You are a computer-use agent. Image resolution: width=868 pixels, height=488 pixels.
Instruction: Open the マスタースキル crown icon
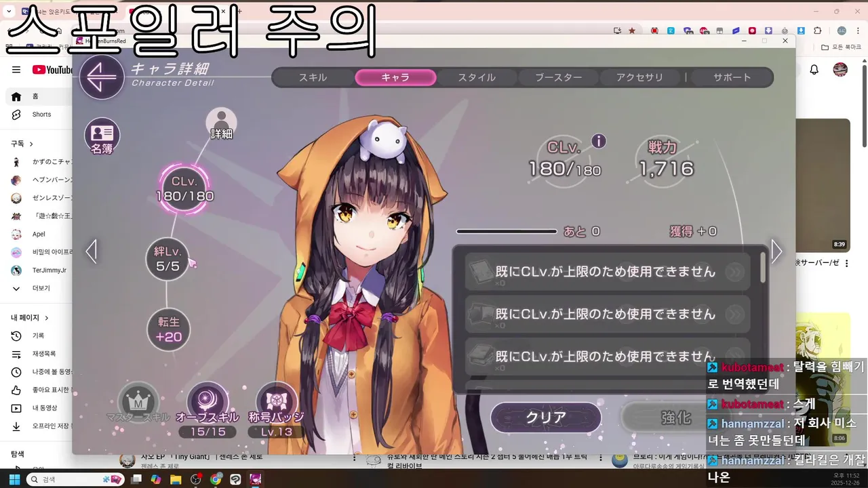point(138,405)
